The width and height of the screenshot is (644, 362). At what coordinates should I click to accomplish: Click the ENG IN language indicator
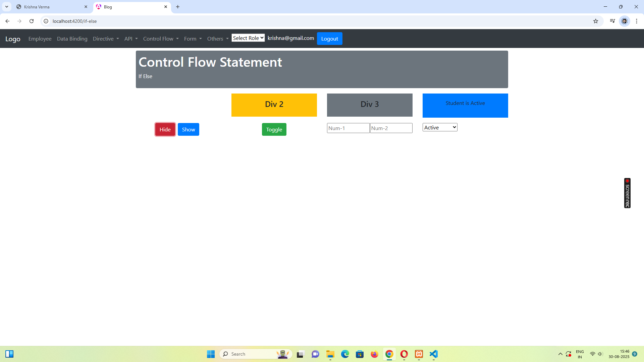click(580, 354)
